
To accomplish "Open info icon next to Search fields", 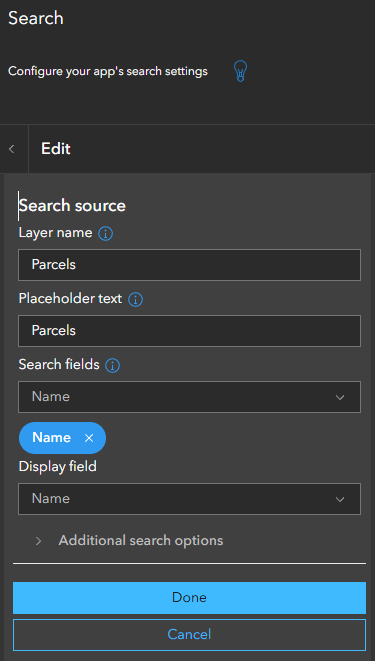I will [x=112, y=365].
